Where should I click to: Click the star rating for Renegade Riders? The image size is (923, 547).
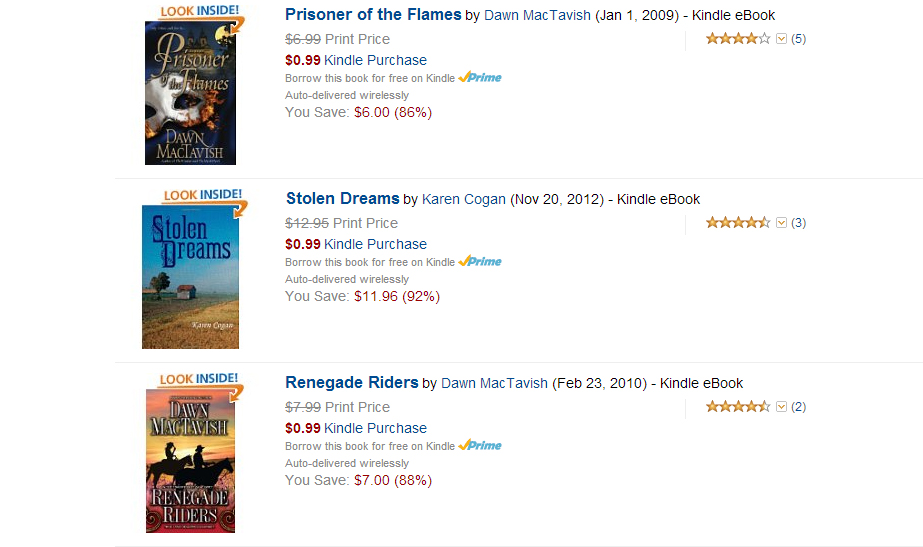pyautogui.click(x=738, y=407)
